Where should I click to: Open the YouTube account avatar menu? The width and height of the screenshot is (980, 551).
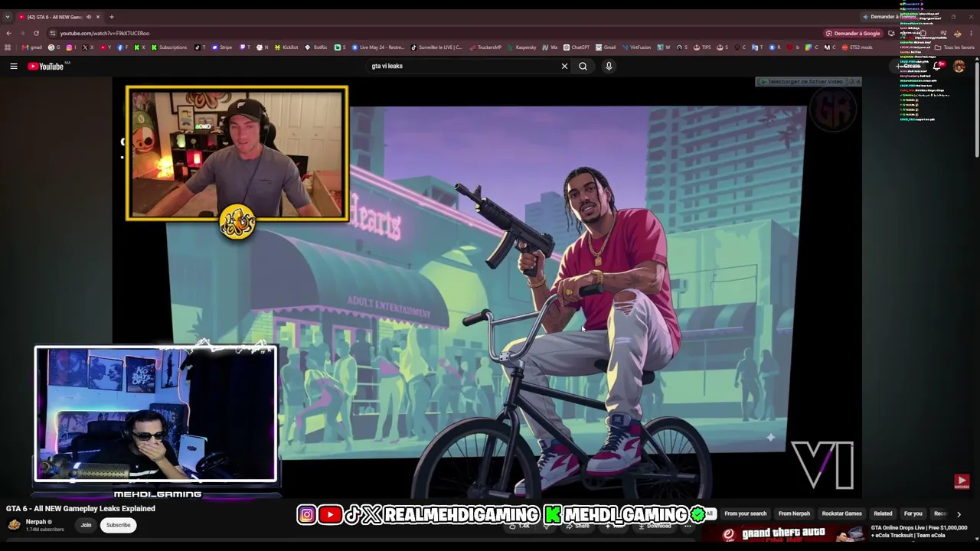959,67
